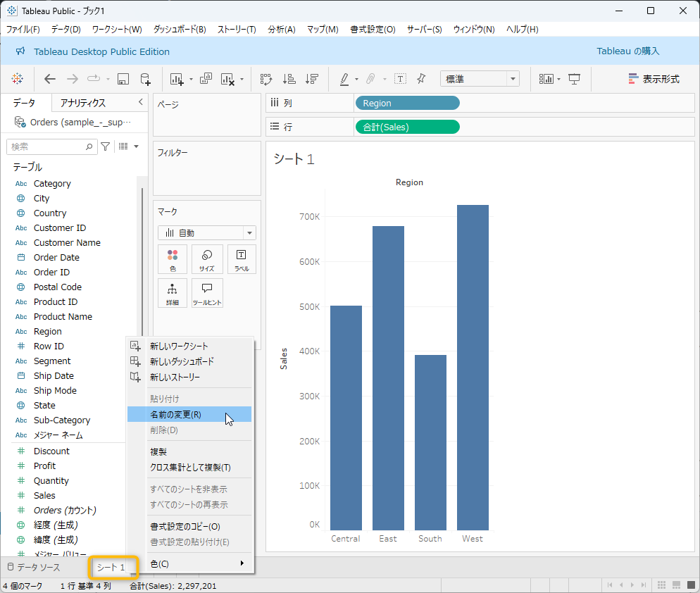The height and width of the screenshot is (593, 700).
Task: Click the Save workbook icon in toolbar
Action: click(123, 79)
